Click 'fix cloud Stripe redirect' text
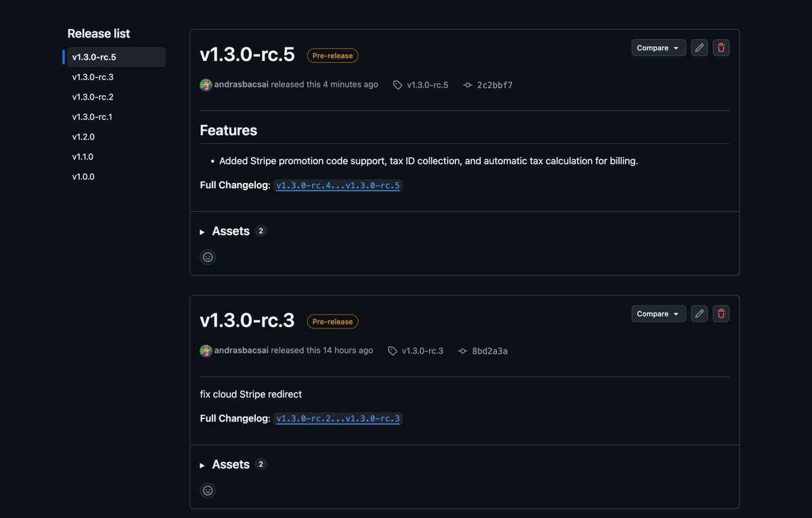 tap(251, 394)
